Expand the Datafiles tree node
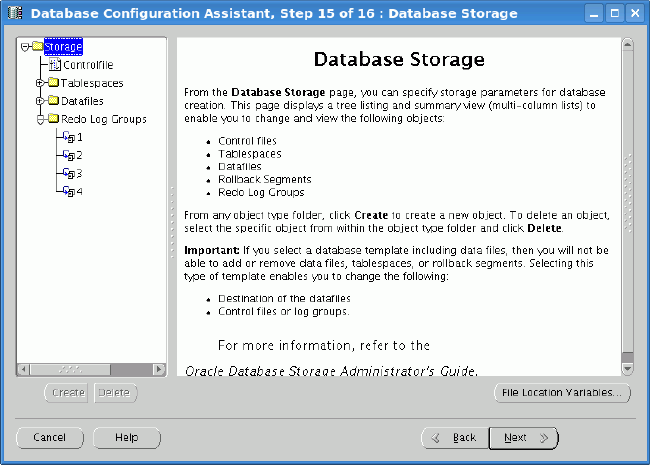This screenshot has width=650, height=465. 40,101
